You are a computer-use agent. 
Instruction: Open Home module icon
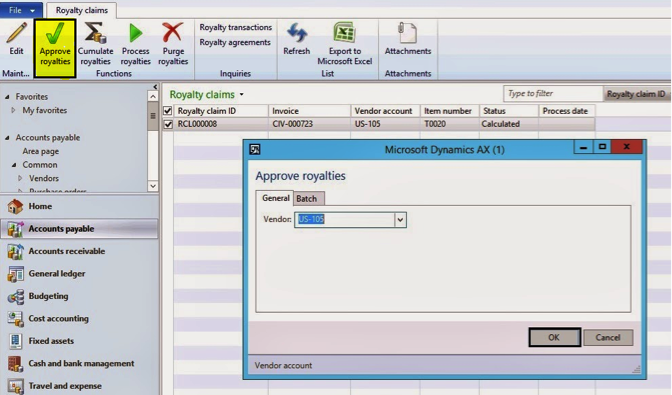[15, 206]
